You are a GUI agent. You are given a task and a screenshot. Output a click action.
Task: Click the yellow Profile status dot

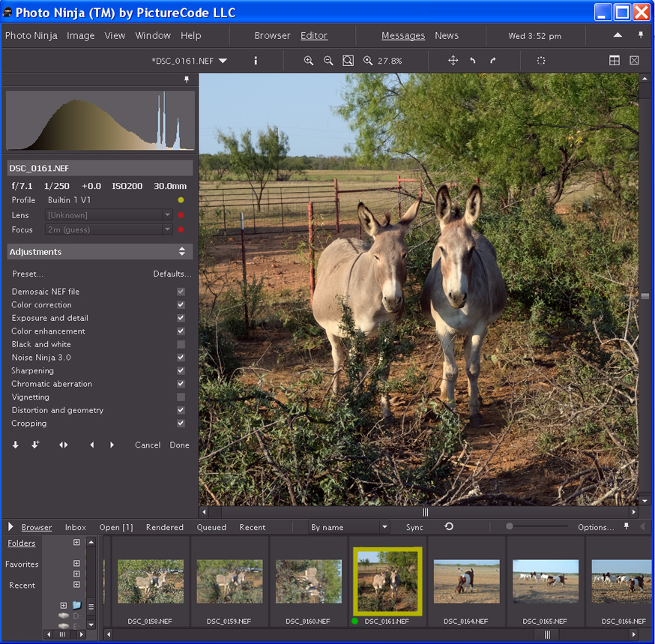[181, 199]
